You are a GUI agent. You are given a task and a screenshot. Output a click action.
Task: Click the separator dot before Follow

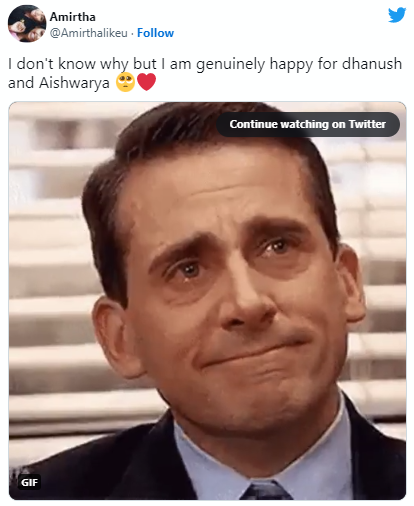[x=132, y=33]
